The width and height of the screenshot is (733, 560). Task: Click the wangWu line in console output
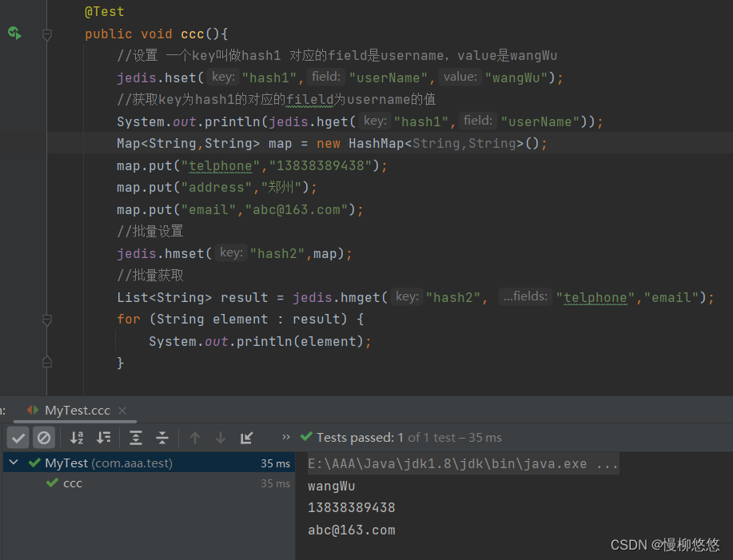(331, 486)
